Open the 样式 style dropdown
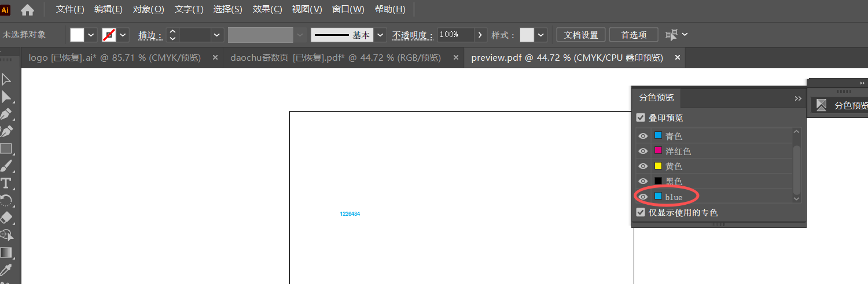Image resolution: width=868 pixels, height=284 pixels. tap(541, 35)
